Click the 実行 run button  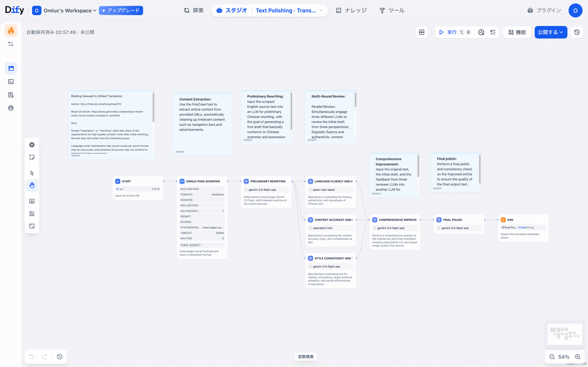click(x=448, y=32)
